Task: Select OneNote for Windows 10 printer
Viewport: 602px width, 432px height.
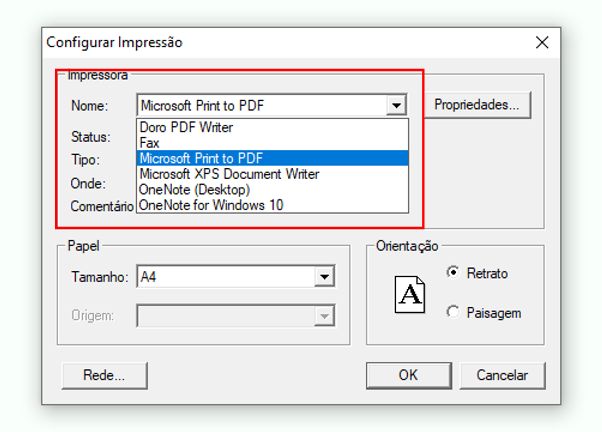Action: pos(272,205)
